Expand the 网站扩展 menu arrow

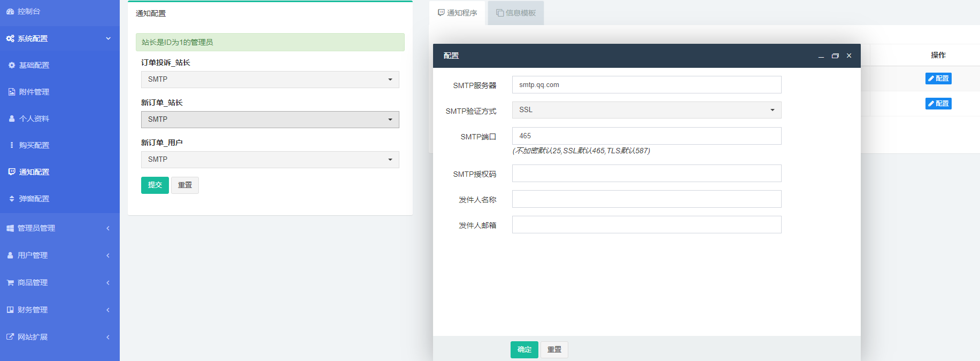click(108, 337)
